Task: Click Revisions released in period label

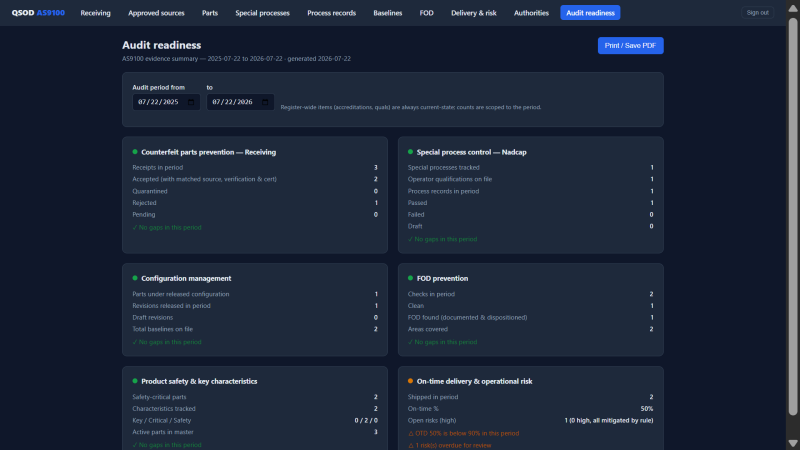Action: (171, 306)
